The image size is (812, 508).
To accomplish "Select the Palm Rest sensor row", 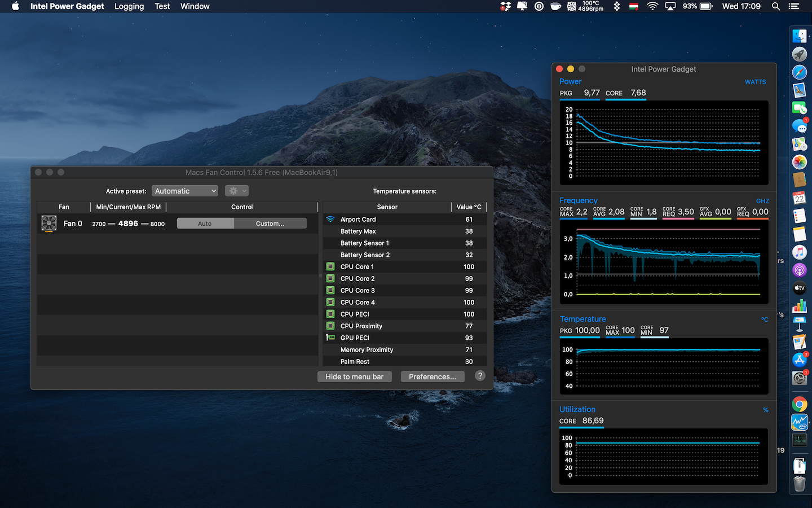I will pyautogui.click(x=404, y=361).
